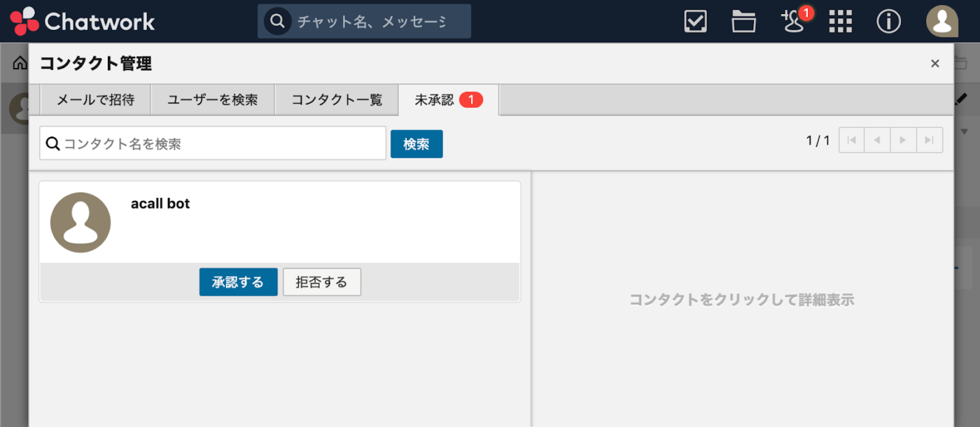980x427 pixels.
Task: Go to previous page pagination button
Action: (877, 140)
